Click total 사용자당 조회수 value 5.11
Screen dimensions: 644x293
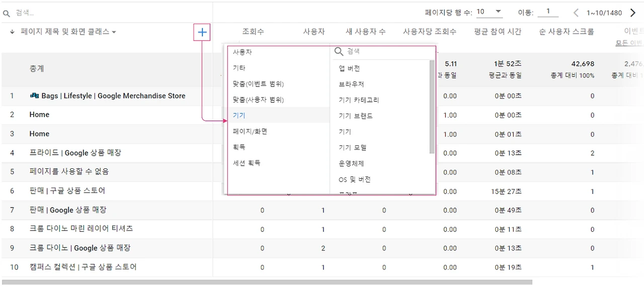click(x=450, y=64)
